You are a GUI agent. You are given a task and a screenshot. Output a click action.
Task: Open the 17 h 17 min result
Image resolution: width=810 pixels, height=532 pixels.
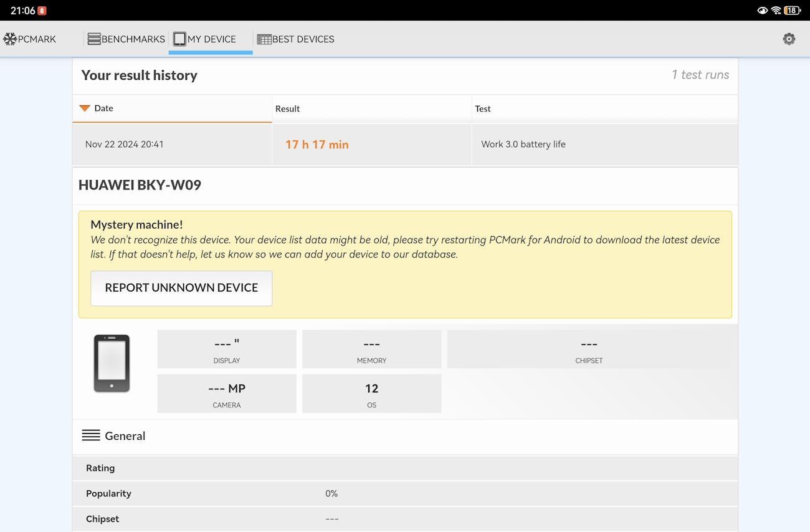click(317, 145)
